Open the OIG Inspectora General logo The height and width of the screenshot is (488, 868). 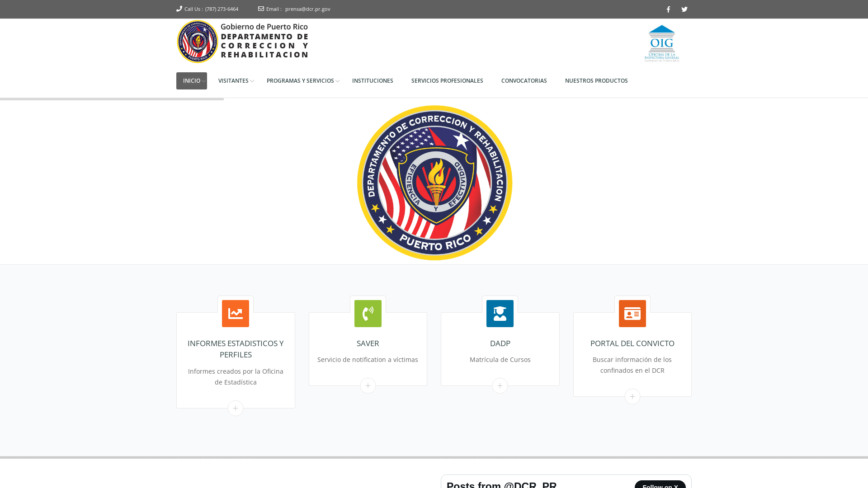(662, 43)
